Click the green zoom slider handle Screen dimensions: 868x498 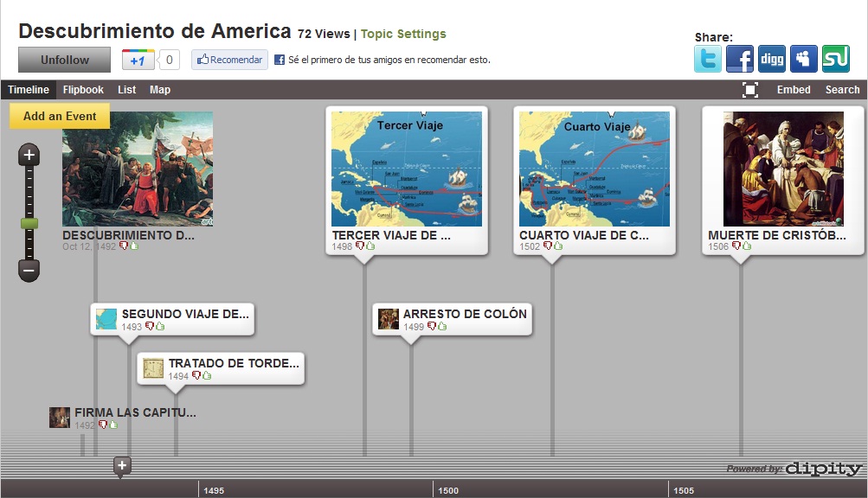[29, 224]
